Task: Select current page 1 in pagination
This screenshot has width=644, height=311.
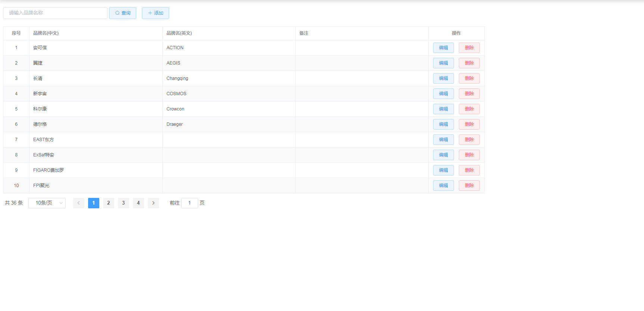Action: (93, 203)
